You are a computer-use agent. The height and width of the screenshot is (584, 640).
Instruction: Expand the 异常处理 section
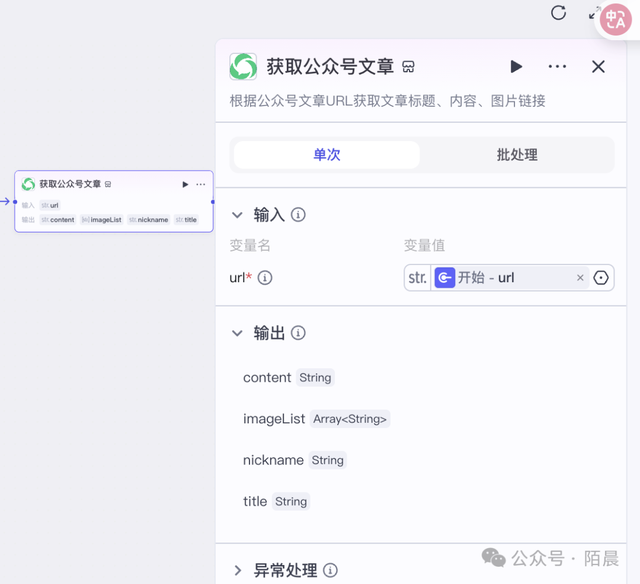click(238, 570)
